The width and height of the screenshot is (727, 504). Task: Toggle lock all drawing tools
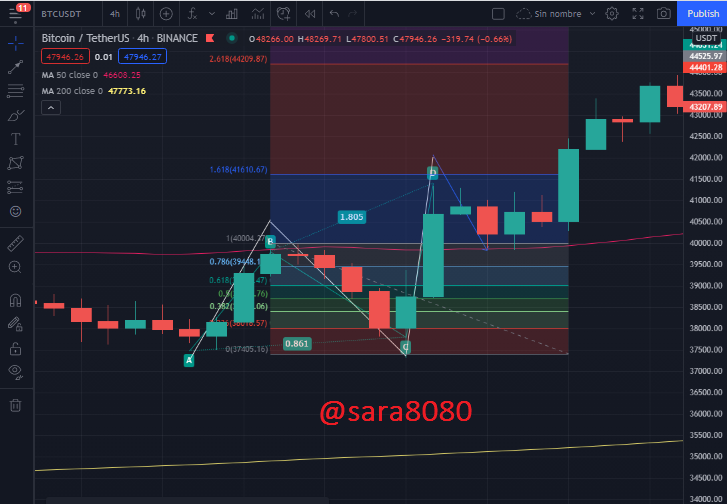[16, 349]
